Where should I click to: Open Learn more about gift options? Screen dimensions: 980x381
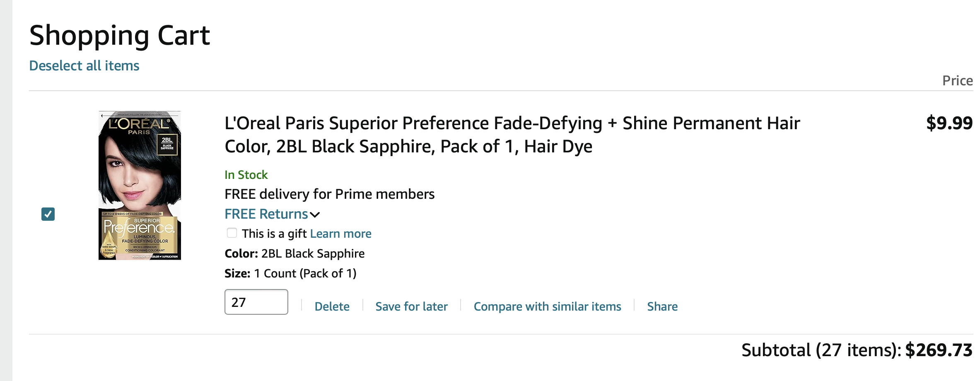pos(340,234)
